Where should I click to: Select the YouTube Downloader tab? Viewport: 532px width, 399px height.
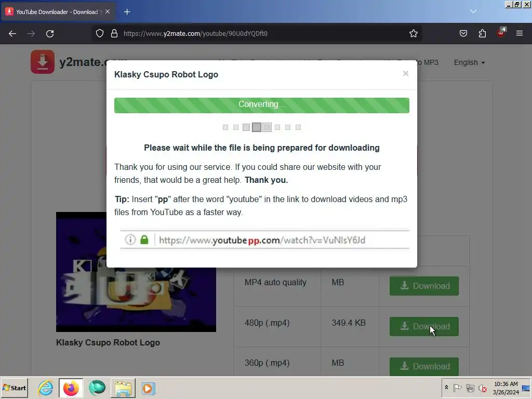58,12
